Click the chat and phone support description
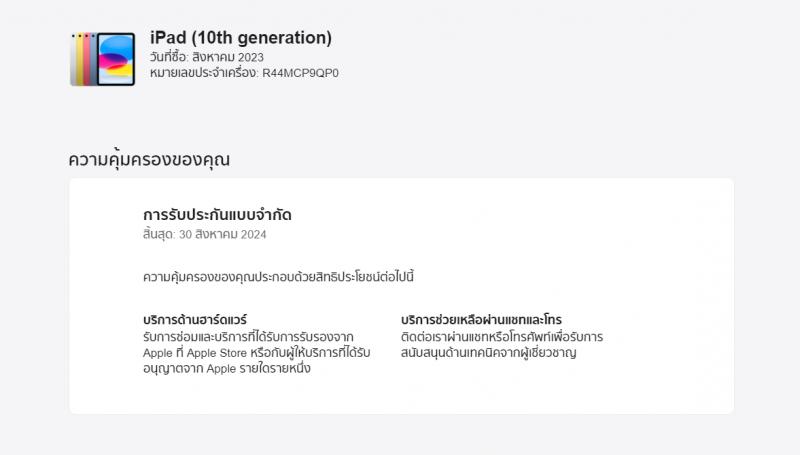The width and height of the screenshot is (800, 455). [x=500, y=345]
